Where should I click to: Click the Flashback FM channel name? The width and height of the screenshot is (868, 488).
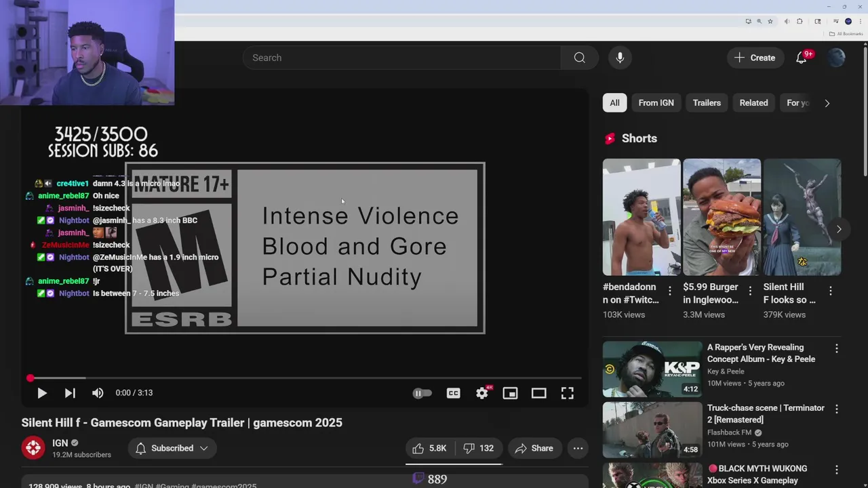tap(730, 432)
